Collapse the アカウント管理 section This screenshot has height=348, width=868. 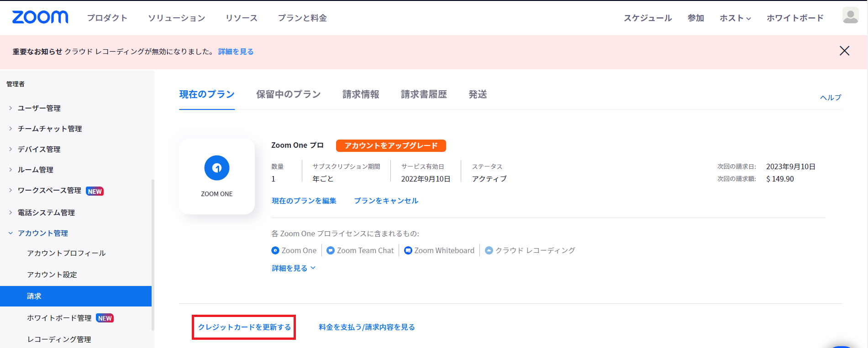(42, 233)
